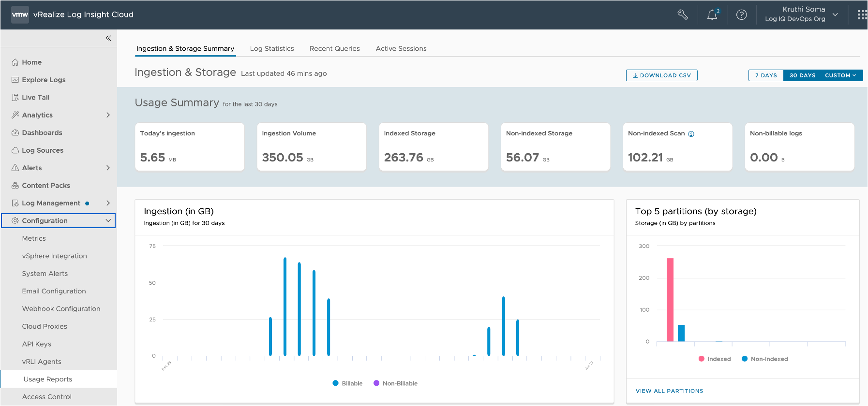
Task: Select the 7 DAYS time range
Action: point(766,75)
